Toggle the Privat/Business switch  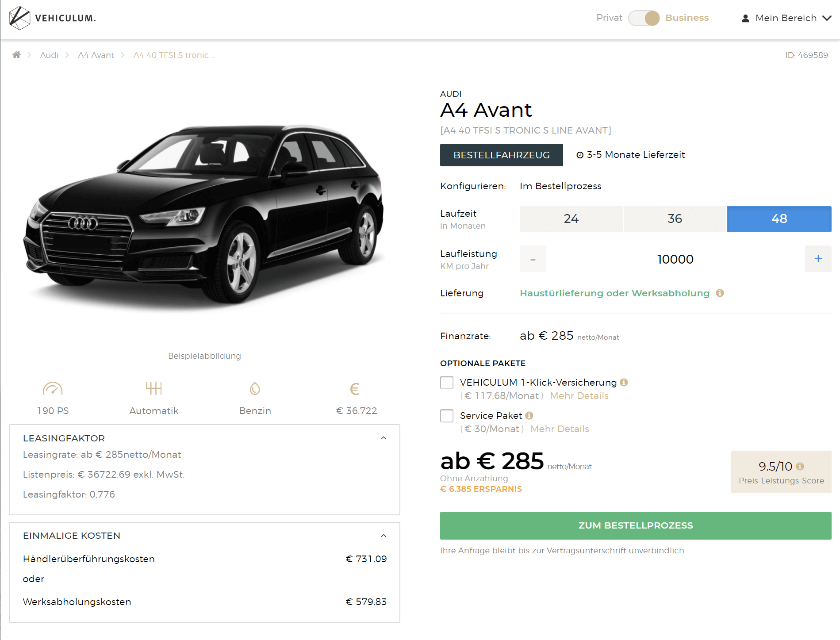644,18
